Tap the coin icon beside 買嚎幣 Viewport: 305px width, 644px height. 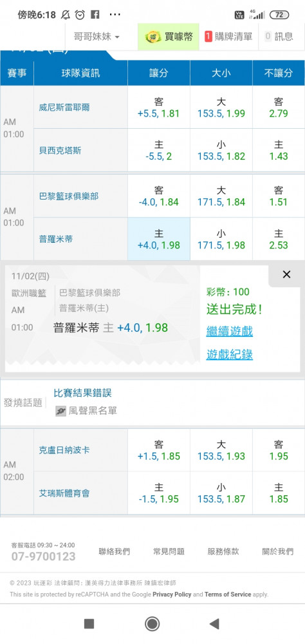153,37
